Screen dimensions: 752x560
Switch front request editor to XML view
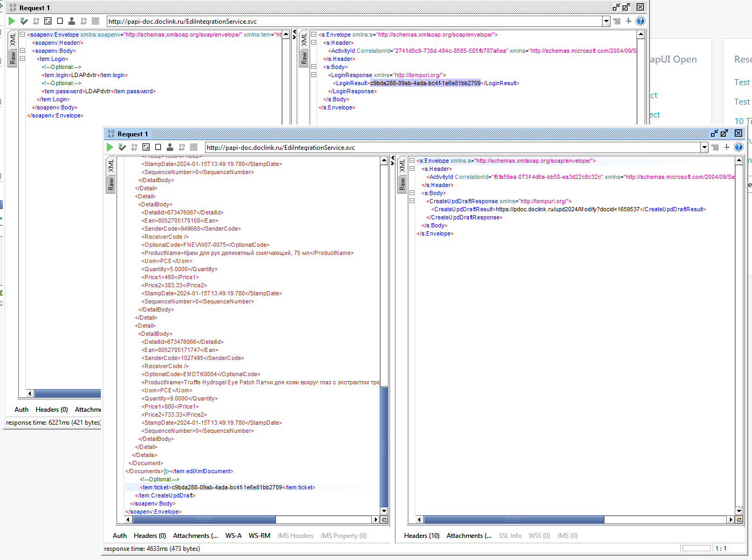[111, 165]
